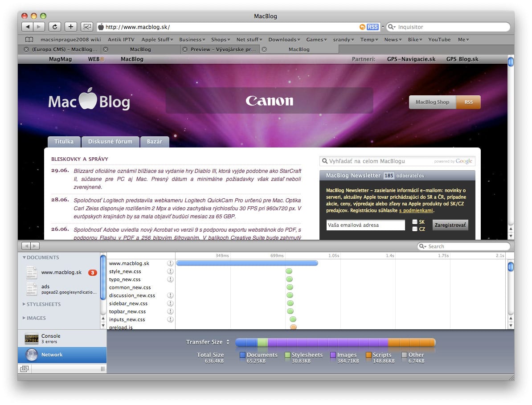Open the Net stuff bookmarks dropdown
This screenshot has height=405, width=532.
click(250, 39)
